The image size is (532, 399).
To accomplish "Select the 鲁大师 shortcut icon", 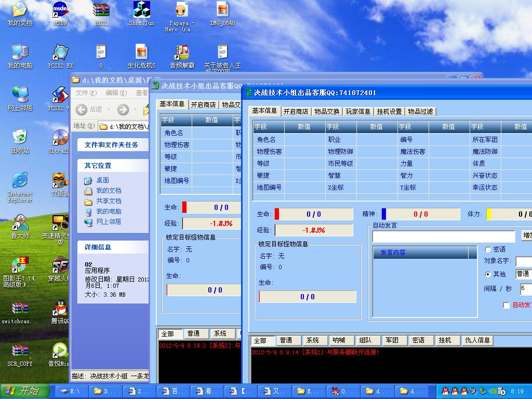I will (20, 227).
